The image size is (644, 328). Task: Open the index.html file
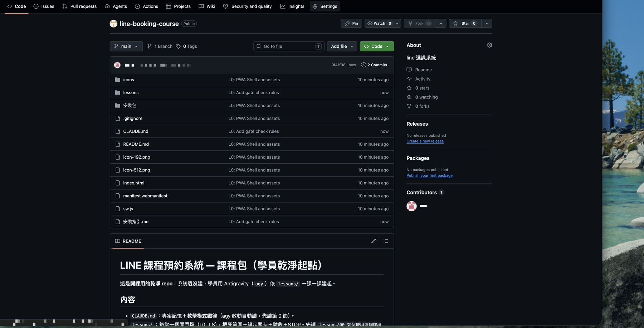click(134, 183)
